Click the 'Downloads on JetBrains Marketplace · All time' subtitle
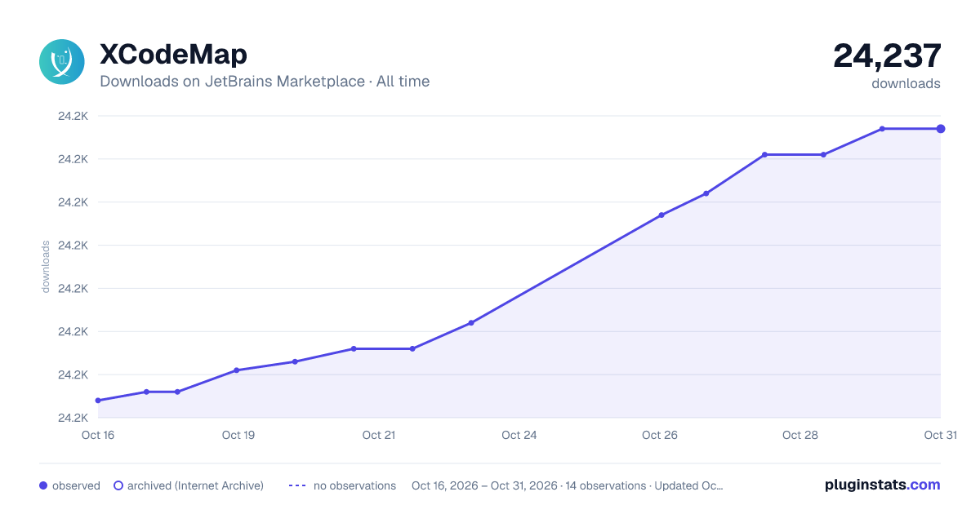Screen dimensions: 980x514 (265, 82)
